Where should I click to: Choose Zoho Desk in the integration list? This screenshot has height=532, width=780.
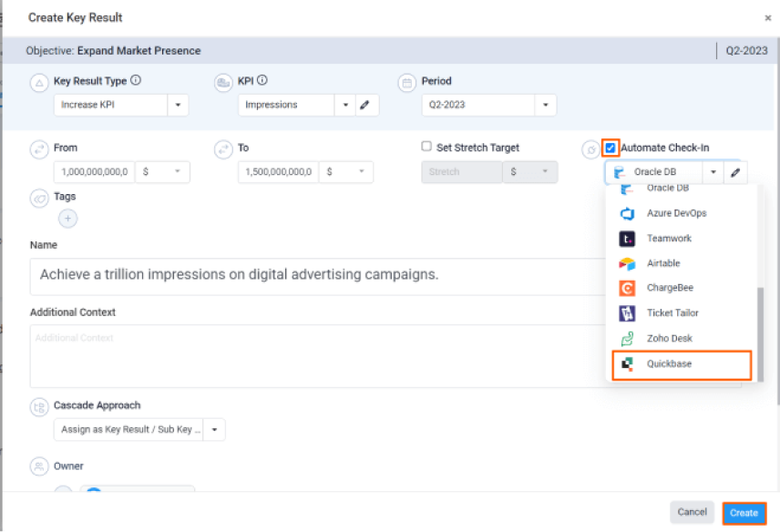682,339
